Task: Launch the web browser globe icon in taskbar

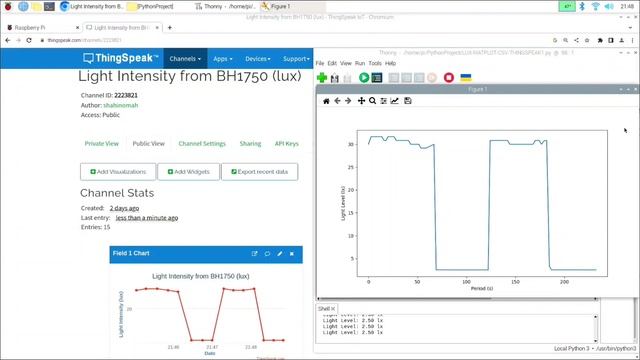Action: 23,6
